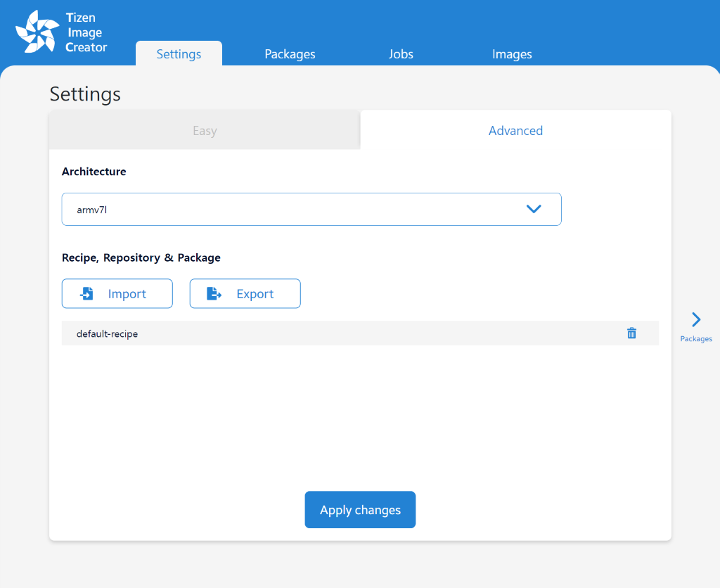Delete the default-recipe entry via trash icon
Viewport: 720px width, 588px height.
tap(631, 333)
